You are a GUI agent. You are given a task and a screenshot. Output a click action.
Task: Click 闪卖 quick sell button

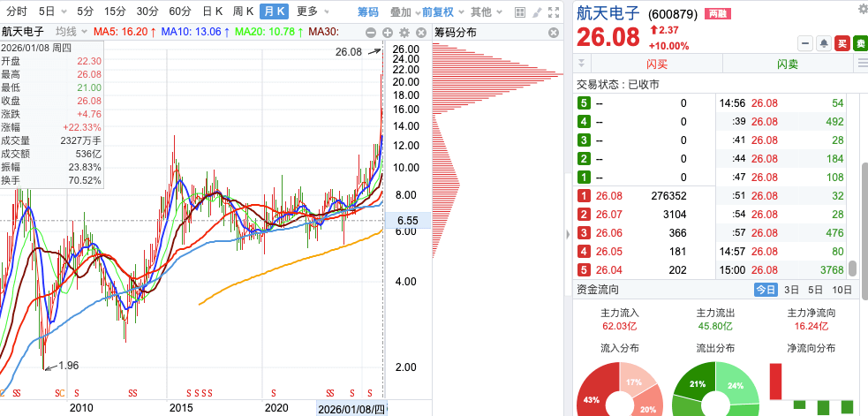[787, 64]
